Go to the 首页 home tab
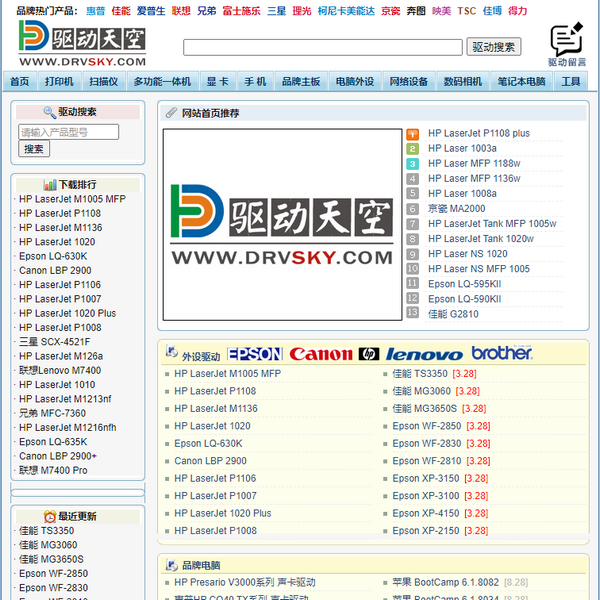Screen dimensions: 600x600 pyautogui.click(x=20, y=82)
